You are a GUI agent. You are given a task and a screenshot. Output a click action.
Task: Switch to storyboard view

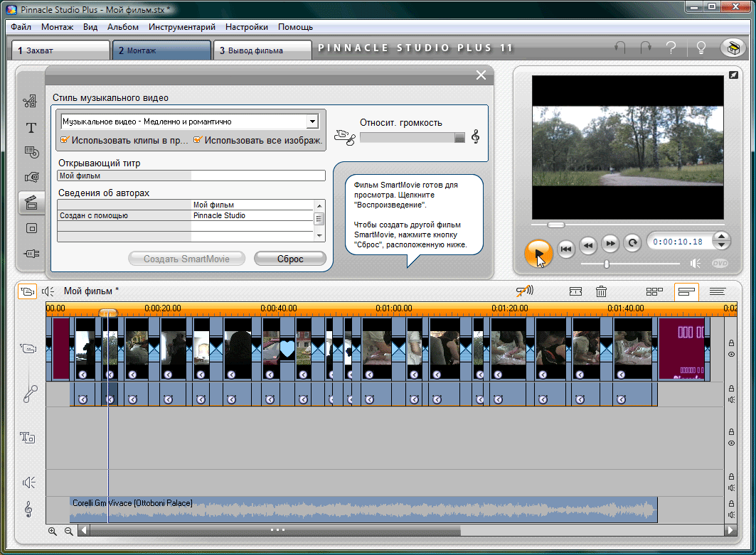tap(654, 291)
